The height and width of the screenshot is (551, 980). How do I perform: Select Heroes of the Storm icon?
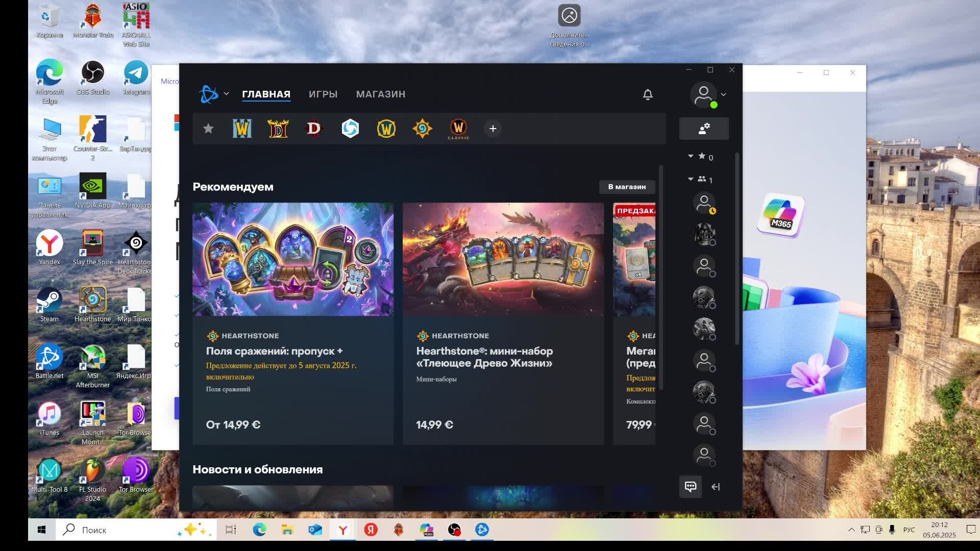[x=350, y=129]
